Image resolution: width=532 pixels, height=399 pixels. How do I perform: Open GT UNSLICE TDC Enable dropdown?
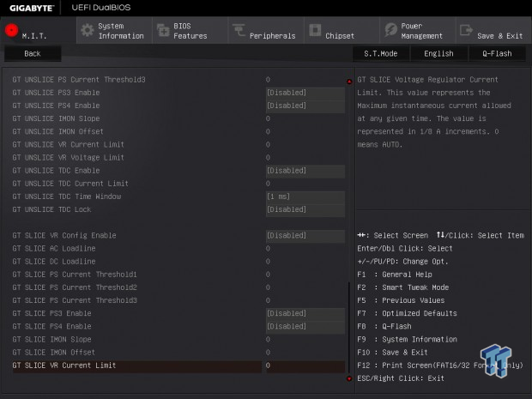(305, 171)
